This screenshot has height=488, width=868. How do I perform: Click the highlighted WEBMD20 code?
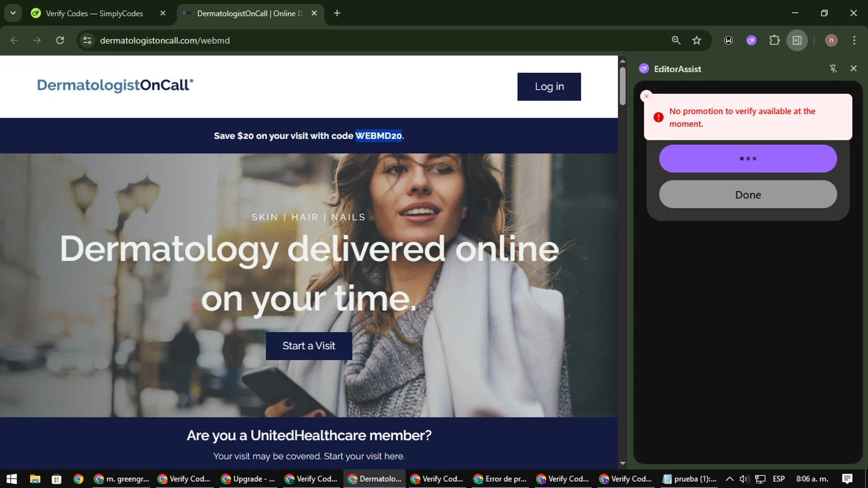pos(378,135)
